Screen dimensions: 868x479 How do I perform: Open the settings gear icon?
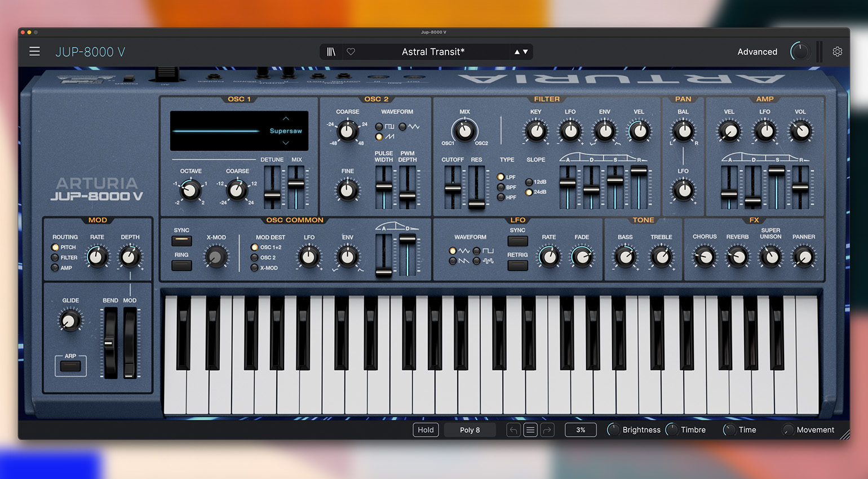(838, 52)
